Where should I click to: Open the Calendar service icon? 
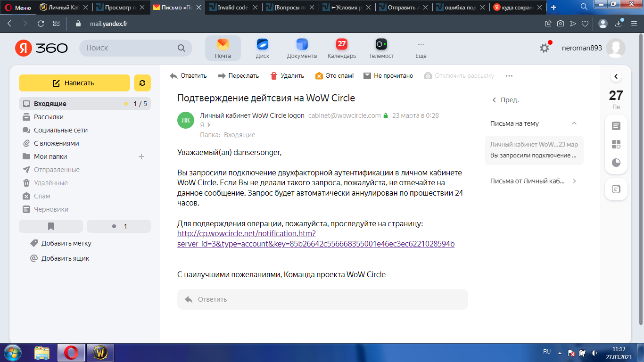341,48
